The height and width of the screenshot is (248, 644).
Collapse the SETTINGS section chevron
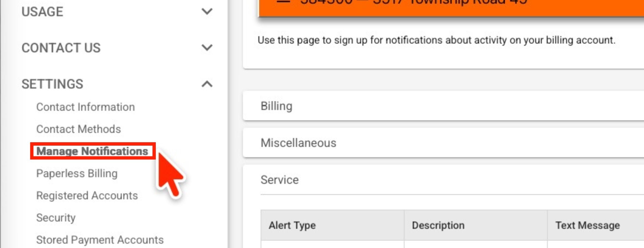tap(207, 84)
